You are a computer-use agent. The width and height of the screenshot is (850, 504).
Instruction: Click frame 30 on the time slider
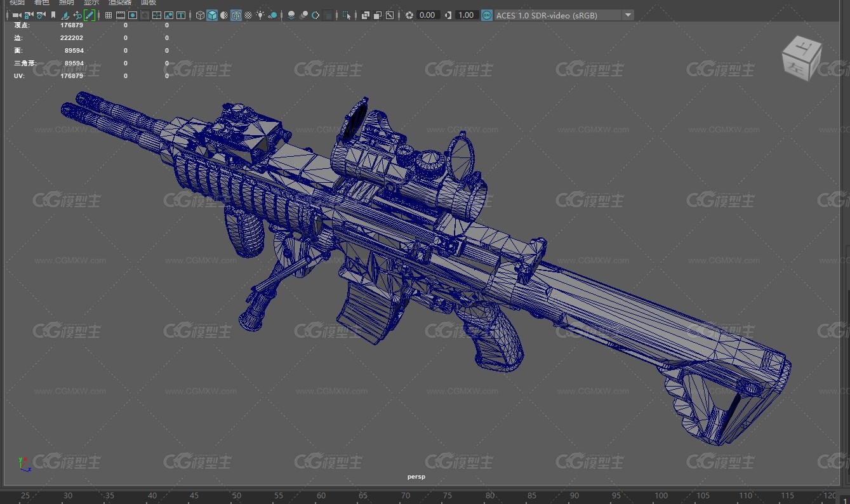point(67,496)
